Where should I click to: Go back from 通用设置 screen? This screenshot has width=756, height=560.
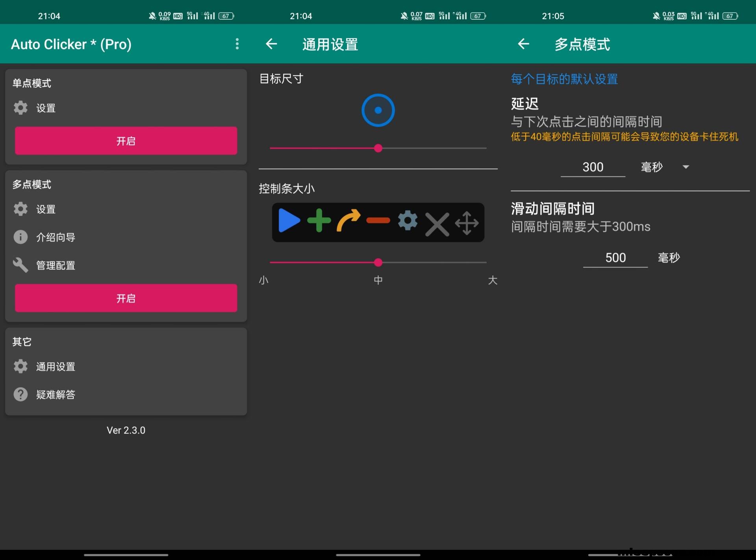tap(271, 44)
